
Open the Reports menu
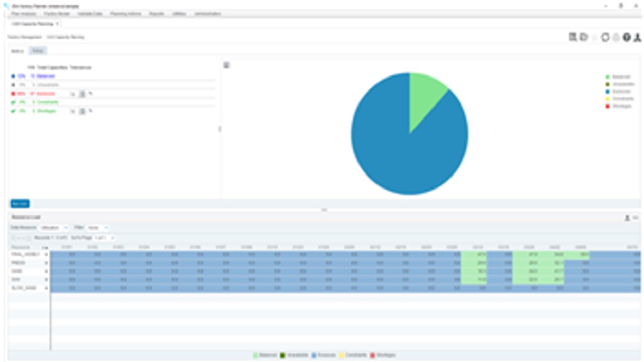(x=157, y=14)
